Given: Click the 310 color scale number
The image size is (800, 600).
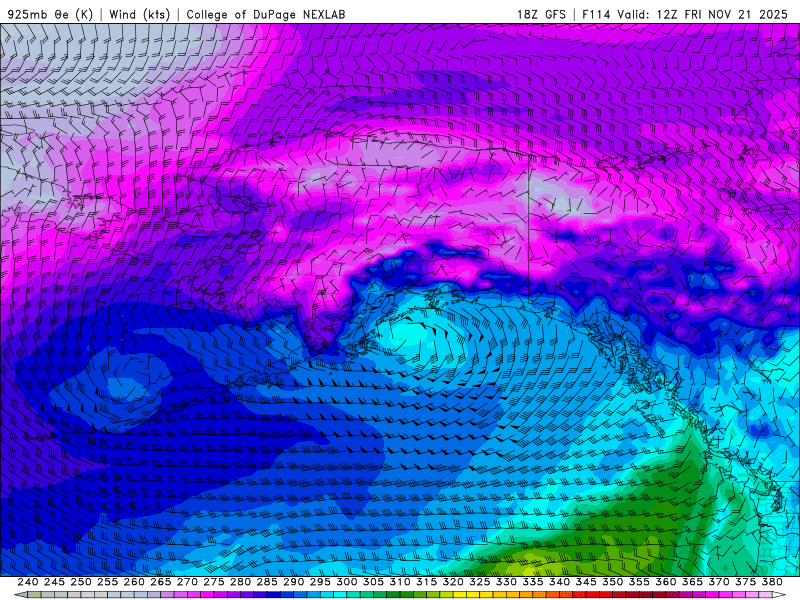Looking at the screenshot, I should pyautogui.click(x=399, y=582).
